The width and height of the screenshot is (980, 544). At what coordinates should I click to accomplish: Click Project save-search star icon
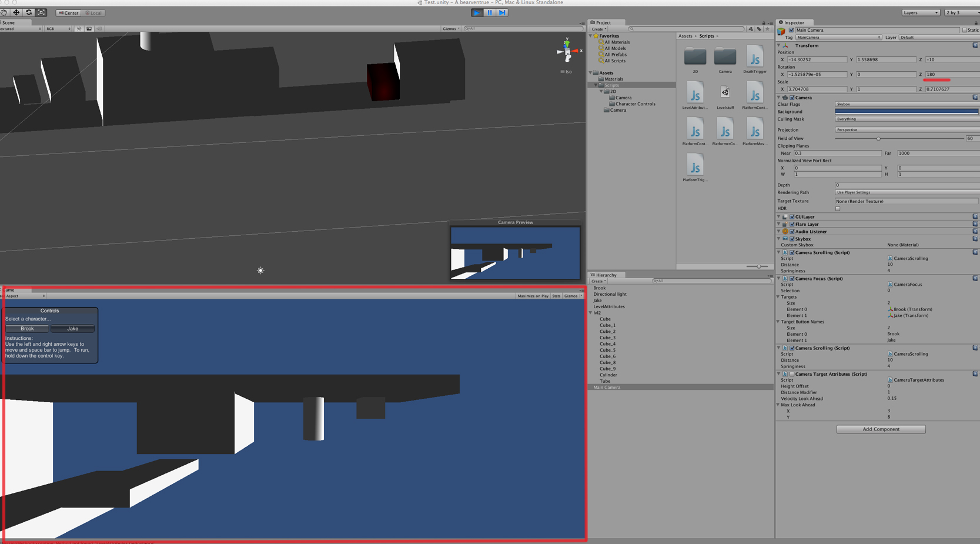pos(767,29)
